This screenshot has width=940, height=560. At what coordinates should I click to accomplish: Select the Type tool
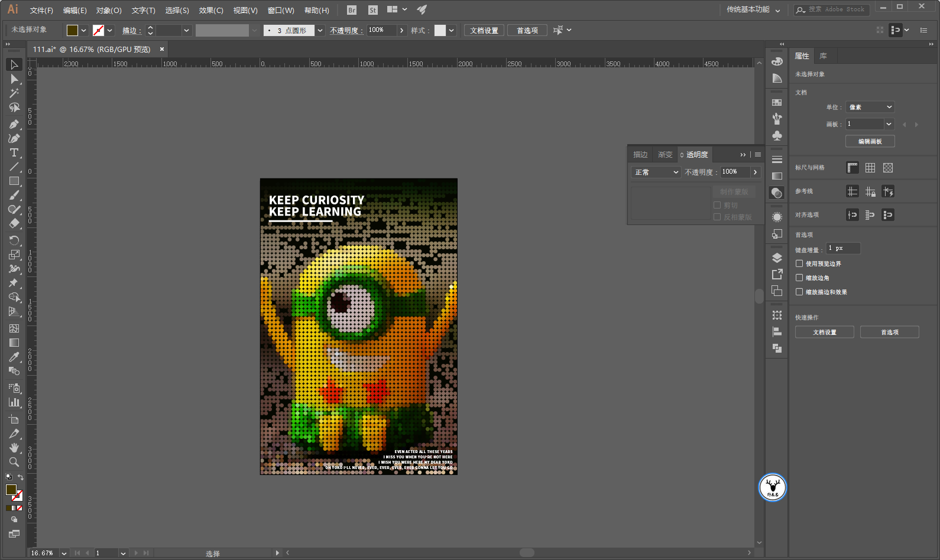14,152
